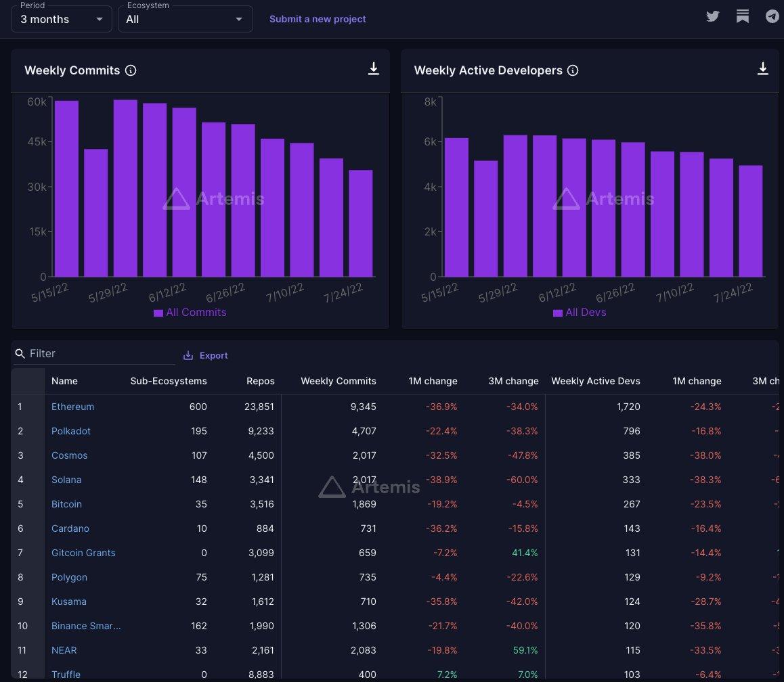Export the ecosystems table data
Image resolution: width=784 pixels, height=682 pixels.
tap(206, 355)
